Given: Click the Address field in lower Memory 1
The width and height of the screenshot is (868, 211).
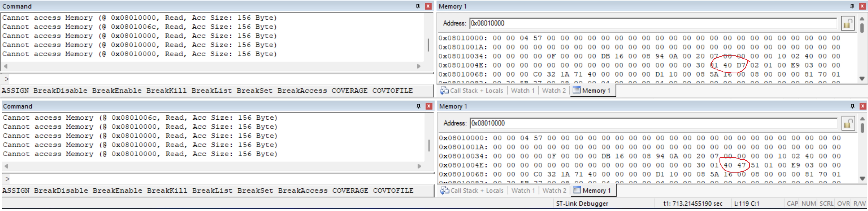Looking at the screenshot, I should pyautogui.click(x=654, y=123).
